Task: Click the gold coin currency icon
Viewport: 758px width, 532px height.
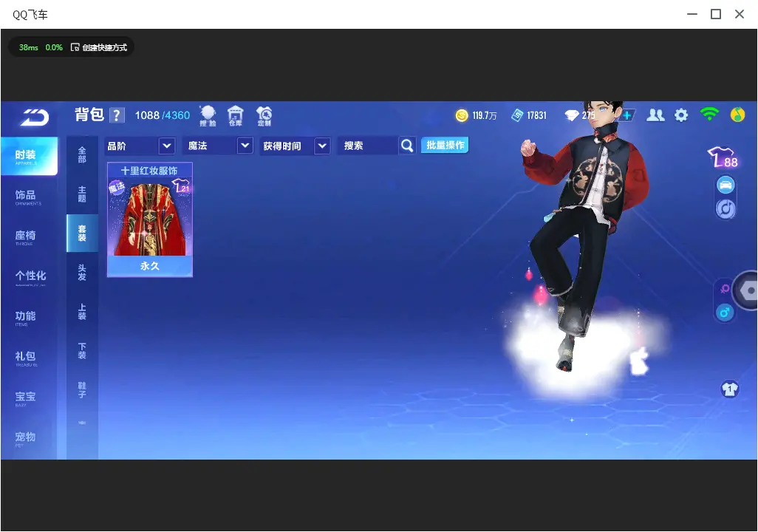Action: (x=462, y=115)
